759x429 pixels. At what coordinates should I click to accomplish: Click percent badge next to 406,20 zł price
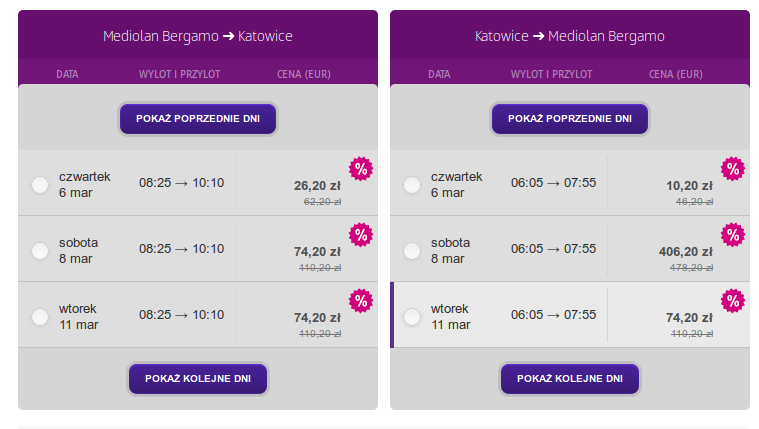(733, 235)
